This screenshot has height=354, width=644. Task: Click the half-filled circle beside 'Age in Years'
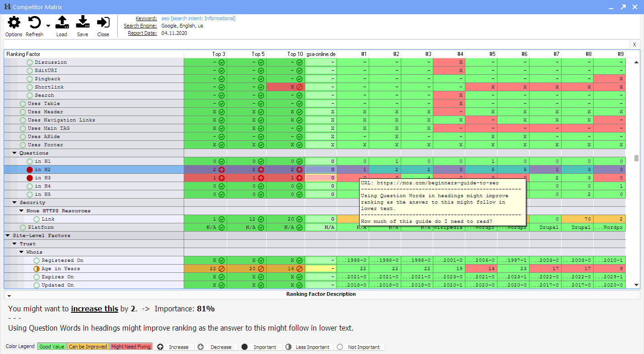37,269
